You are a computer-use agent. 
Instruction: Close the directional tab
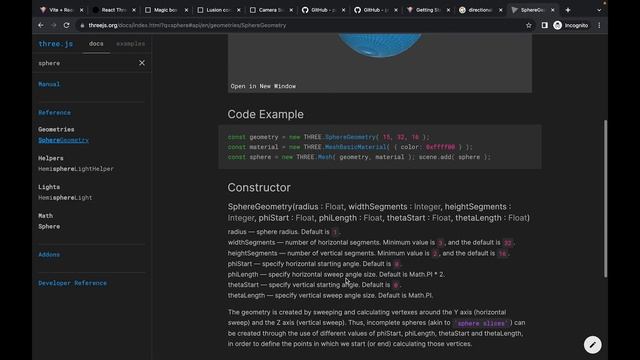(x=500, y=10)
